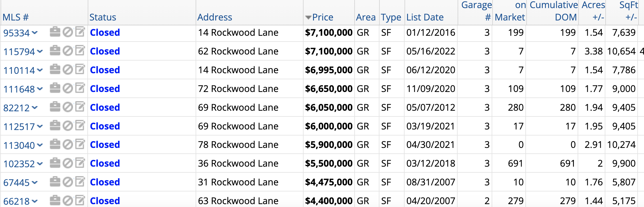The width and height of the screenshot is (644, 207).
Task: Click the edit icon for MLS 115794
Action: [x=80, y=50]
